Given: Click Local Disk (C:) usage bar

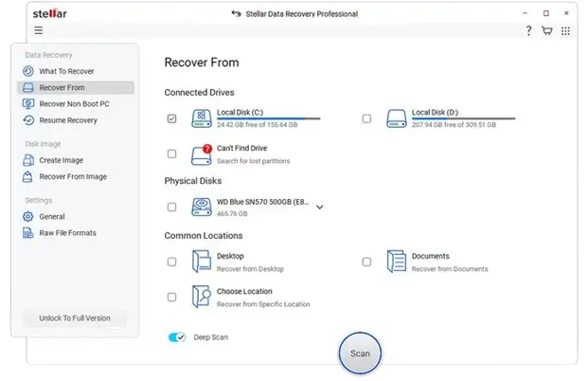Looking at the screenshot, I should (269, 118).
